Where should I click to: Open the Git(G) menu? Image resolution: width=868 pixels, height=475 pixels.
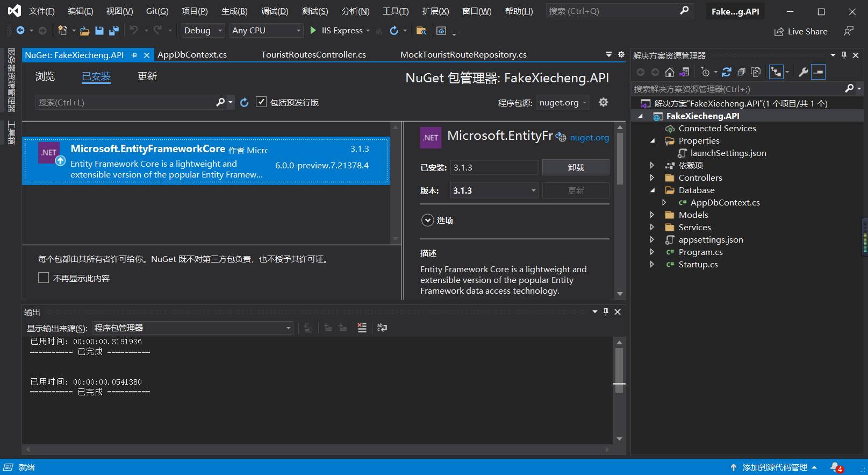(x=157, y=11)
